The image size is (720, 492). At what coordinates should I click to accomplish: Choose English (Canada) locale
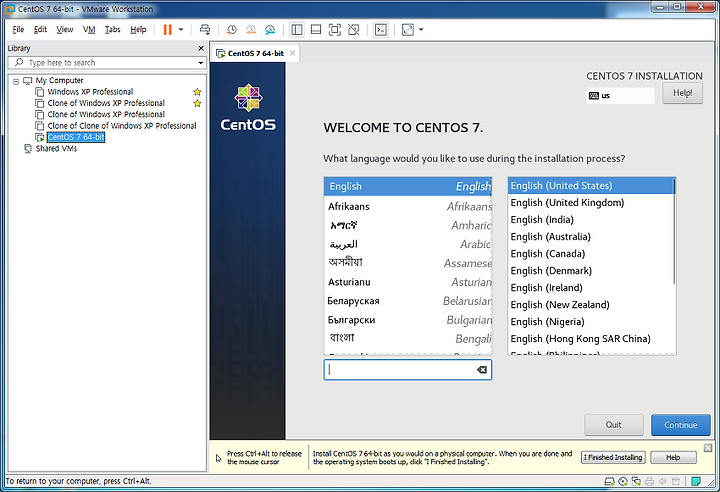591,254
